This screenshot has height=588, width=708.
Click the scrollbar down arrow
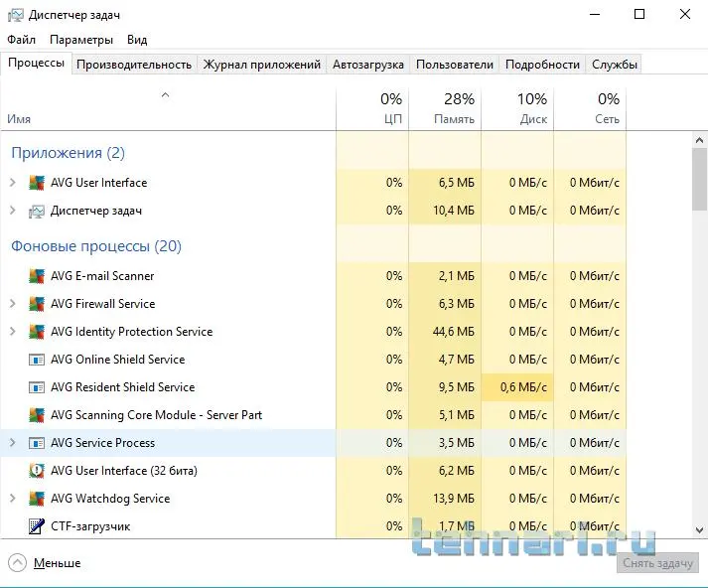pyautogui.click(x=699, y=529)
